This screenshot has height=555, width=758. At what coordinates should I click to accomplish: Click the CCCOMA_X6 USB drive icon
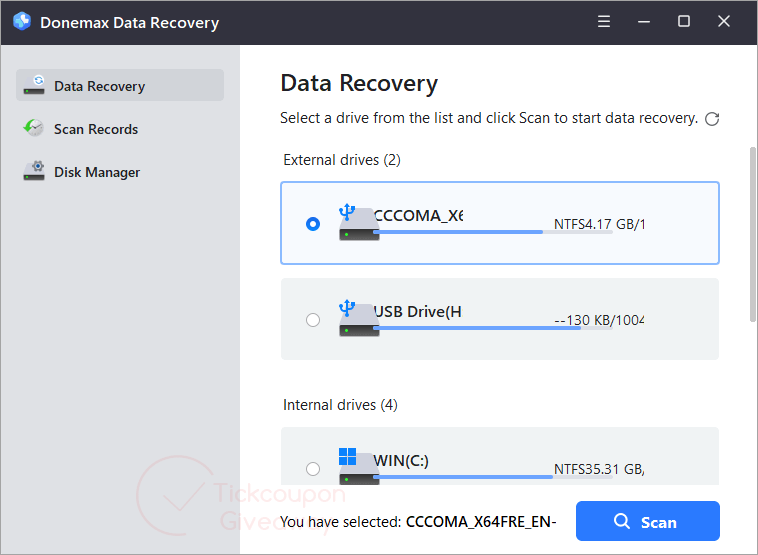(x=358, y=223)
